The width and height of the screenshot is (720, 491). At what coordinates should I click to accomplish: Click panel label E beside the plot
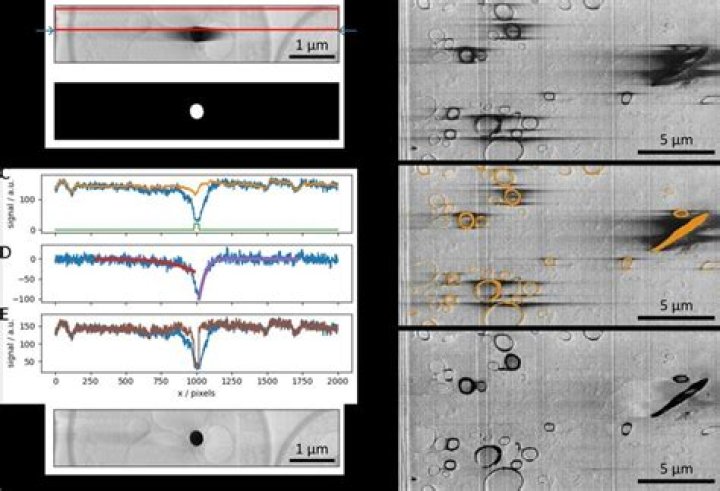click(4, 315)
